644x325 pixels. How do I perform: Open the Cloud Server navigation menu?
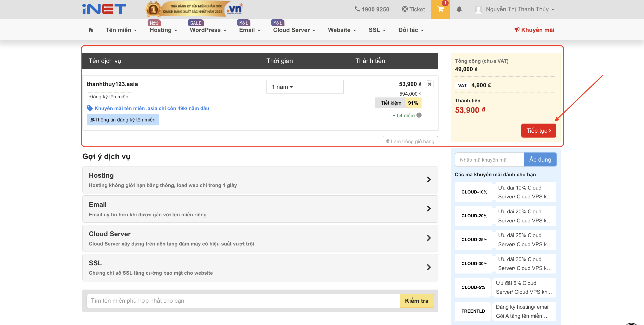(294, 30)
